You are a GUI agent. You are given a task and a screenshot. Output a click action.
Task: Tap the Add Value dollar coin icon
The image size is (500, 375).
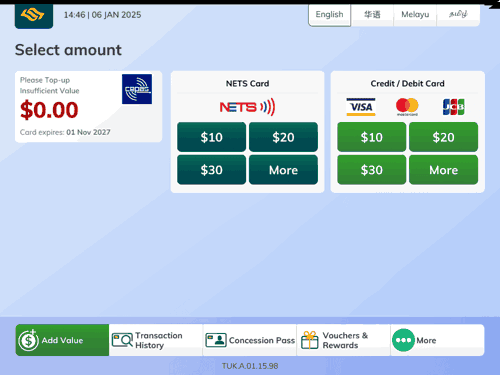[x=28, y=340]
